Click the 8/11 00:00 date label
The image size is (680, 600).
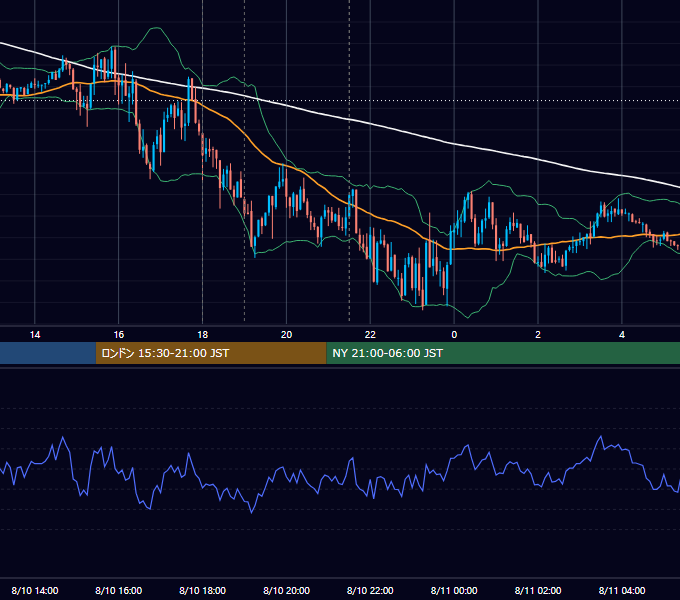tap(454, 590)
